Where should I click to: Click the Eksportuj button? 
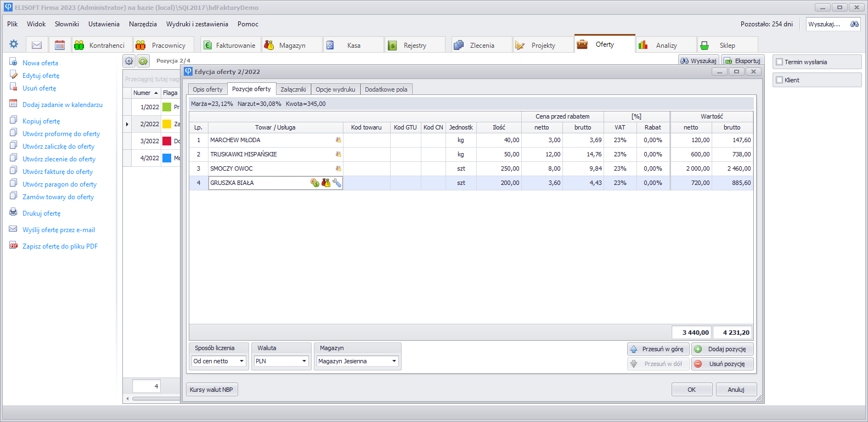[x=743, y=61]
